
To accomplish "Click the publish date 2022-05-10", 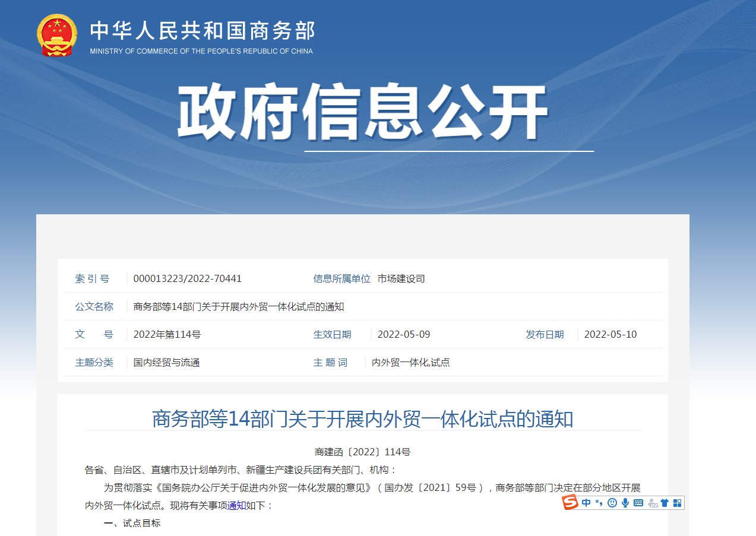I will click(610, 334).
